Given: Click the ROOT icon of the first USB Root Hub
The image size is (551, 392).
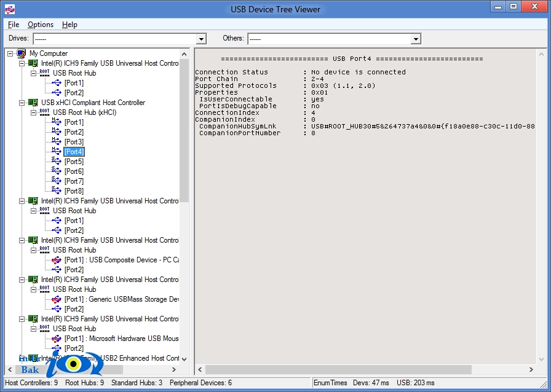Looking at the screenshot, I should (x=45, y=73).
